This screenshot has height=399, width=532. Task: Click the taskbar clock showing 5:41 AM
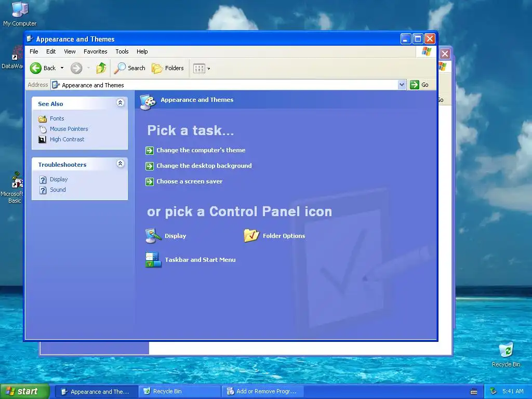(x=513, y=391)
